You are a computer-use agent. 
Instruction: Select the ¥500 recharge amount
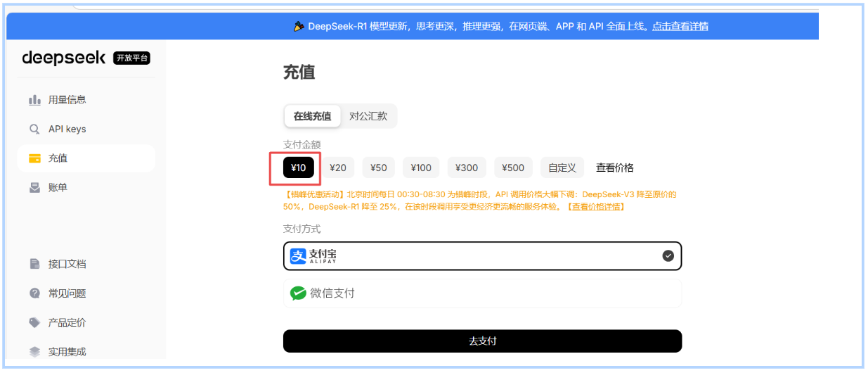(513, 167)
